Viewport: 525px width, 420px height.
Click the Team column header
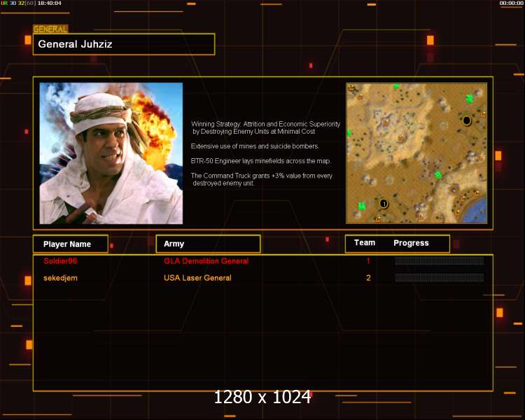point(365,243)
